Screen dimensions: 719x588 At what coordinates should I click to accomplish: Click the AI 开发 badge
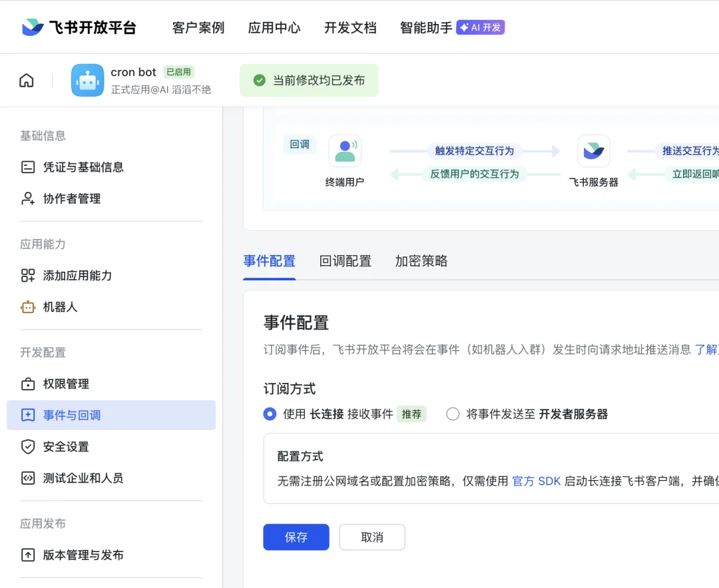pos(480,27)
